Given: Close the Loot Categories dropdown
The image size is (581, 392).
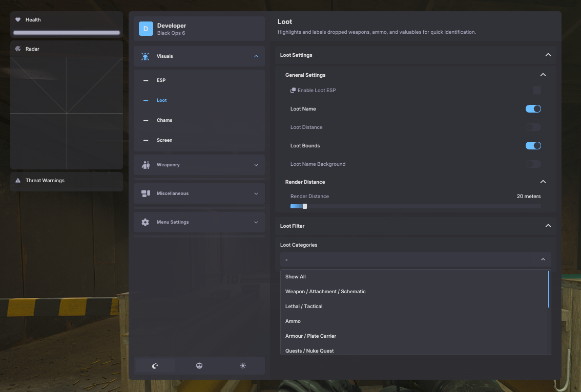Looking at the screenshot, I should 543,260.
